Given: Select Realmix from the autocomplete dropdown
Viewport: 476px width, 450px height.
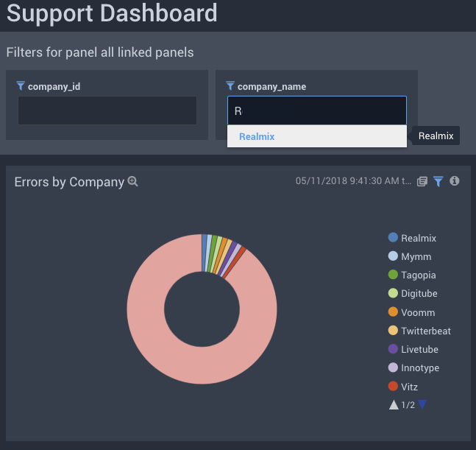Looking at the screenshot, I should click(317, 136).
